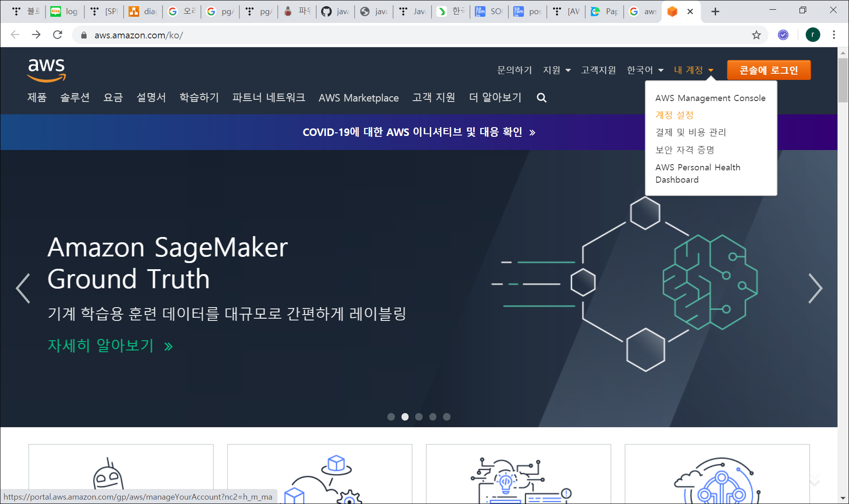Open the site search magnifier icon
849x504 pixels.
click(542, 98)
